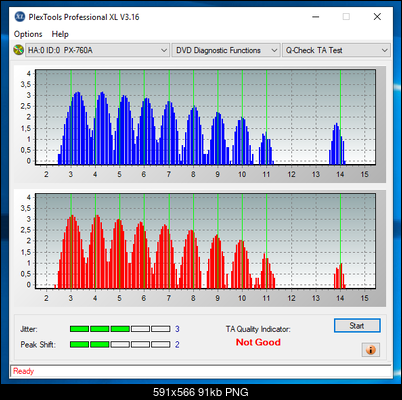
Task: Click the Peak Shift value 2
Action: 177,344
